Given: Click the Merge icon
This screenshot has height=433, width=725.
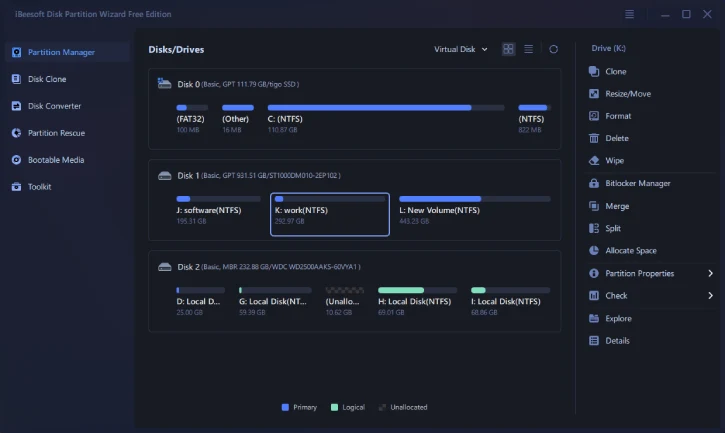Looking at the screenshot, I should pos(594,206).
